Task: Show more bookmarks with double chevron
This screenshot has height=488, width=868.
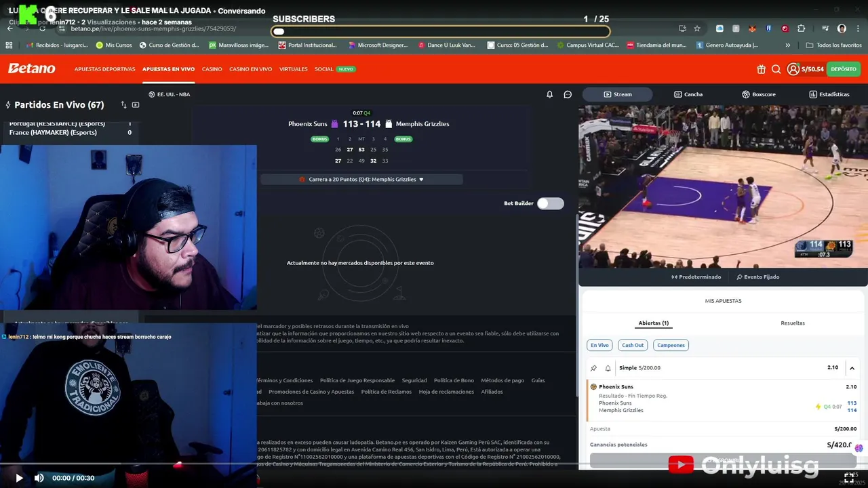Action: (787, 45)
